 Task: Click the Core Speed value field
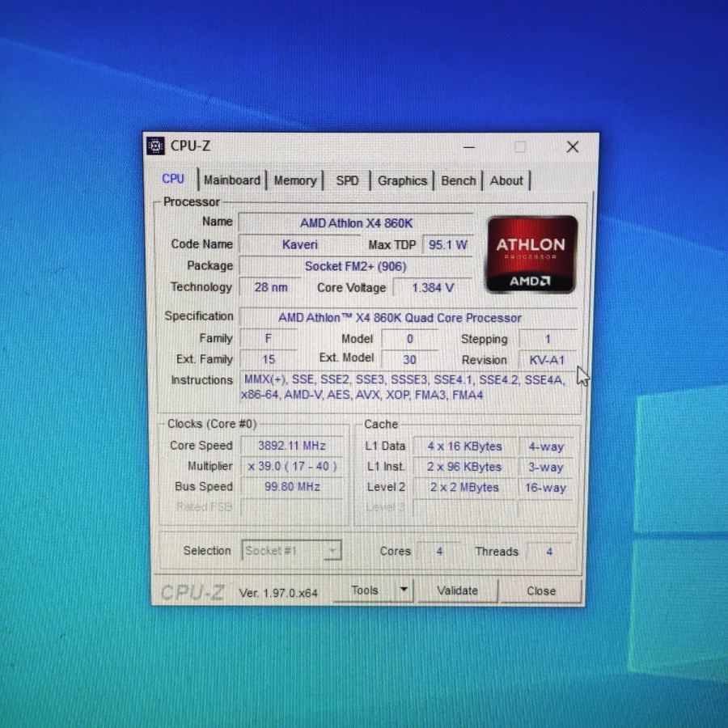coord(291,446)
